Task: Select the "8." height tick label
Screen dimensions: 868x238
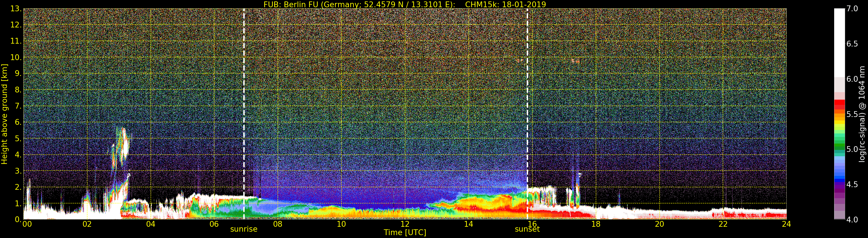Action: pos(18,90)
